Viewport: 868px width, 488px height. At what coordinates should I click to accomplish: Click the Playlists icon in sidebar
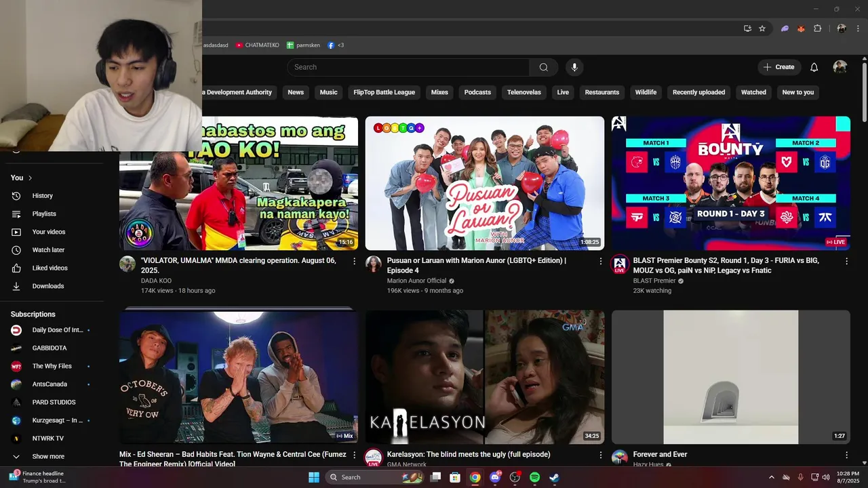(16, 214)
